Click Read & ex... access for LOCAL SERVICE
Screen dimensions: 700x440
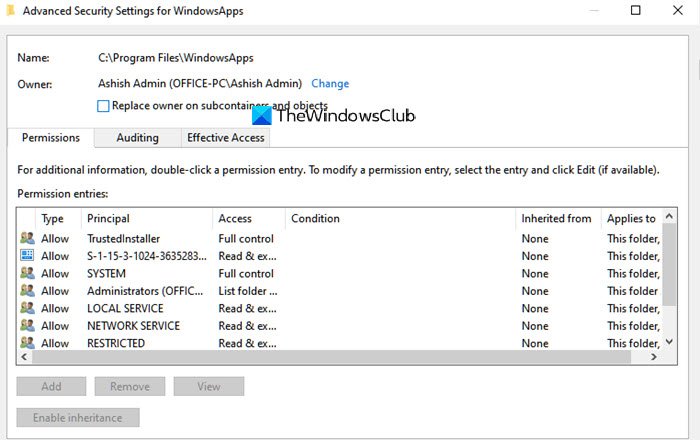pyautogui.click(x=247, y=308)
